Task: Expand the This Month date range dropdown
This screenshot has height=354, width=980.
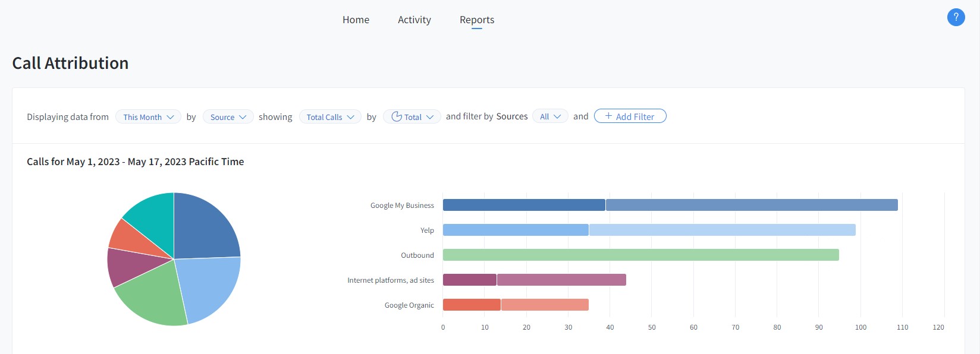Action: coord(148,117)
